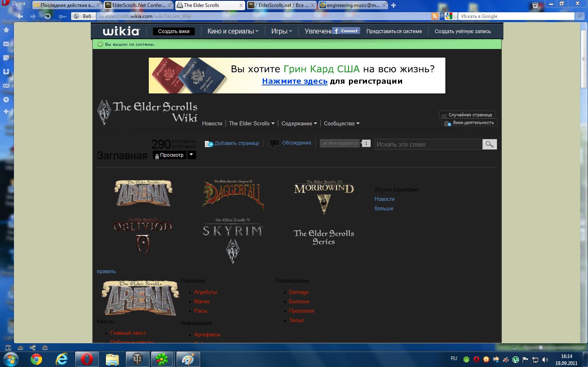Click the Случайная страница button
Screen dimensions: 588x367
467,115
